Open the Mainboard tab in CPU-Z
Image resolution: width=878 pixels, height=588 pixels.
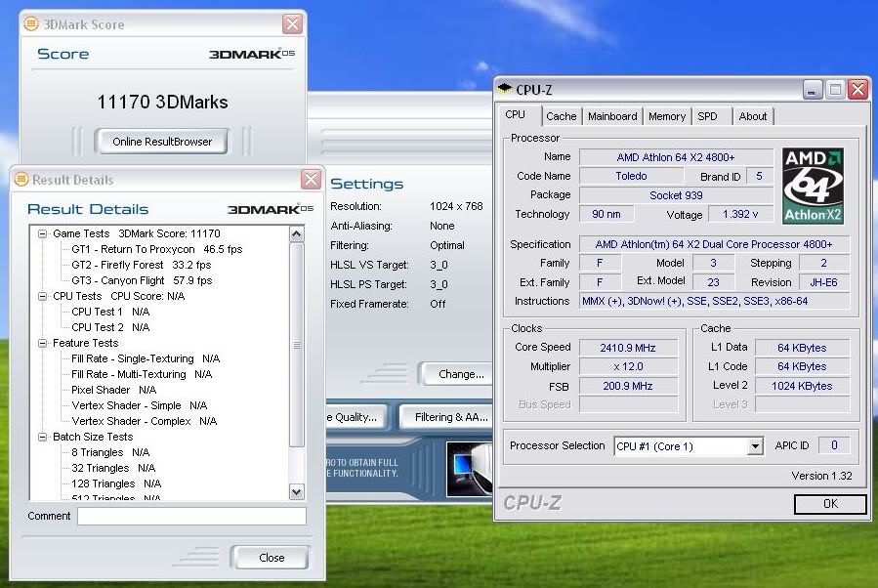click(612, 116)
